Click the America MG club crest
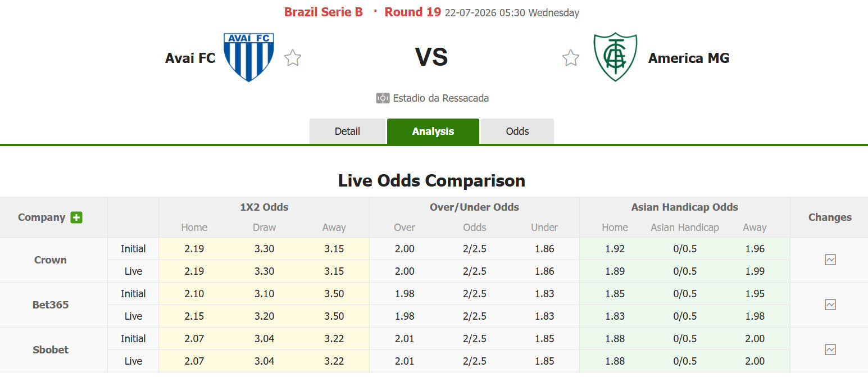Image resolution: width=868 pixels, height=377 pixels. (615, 57)
